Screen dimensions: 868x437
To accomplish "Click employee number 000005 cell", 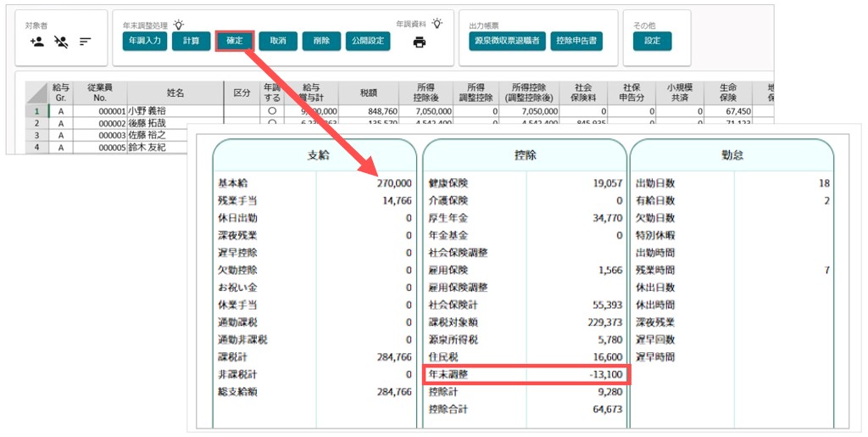I will (100, 148).
